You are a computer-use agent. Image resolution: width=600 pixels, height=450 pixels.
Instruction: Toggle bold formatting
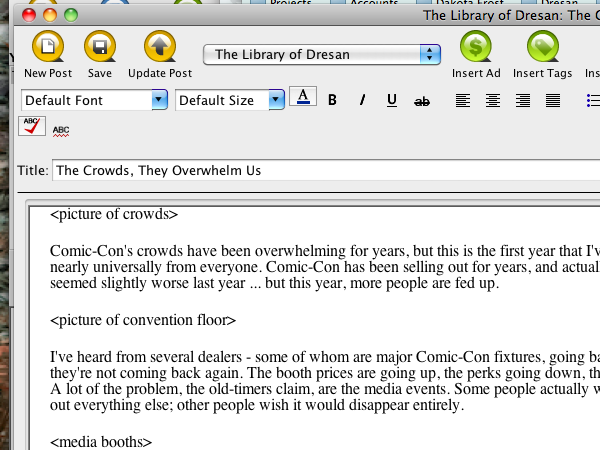point(332,100)
